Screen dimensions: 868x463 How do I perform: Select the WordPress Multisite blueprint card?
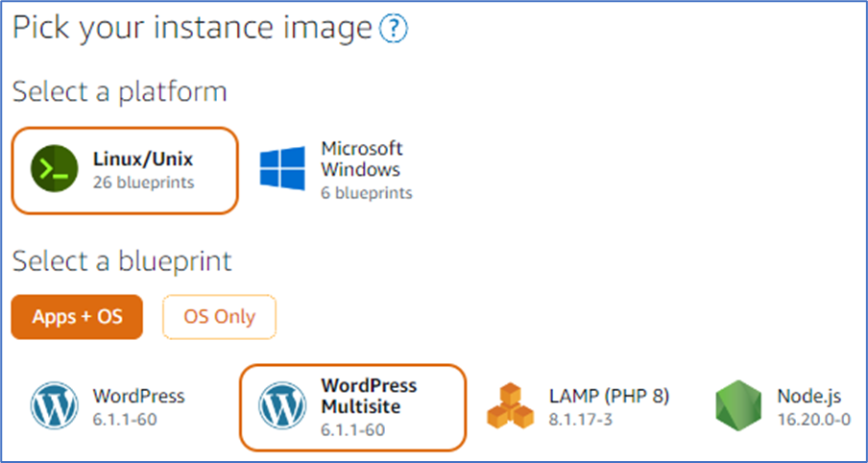tap(353, 407)
